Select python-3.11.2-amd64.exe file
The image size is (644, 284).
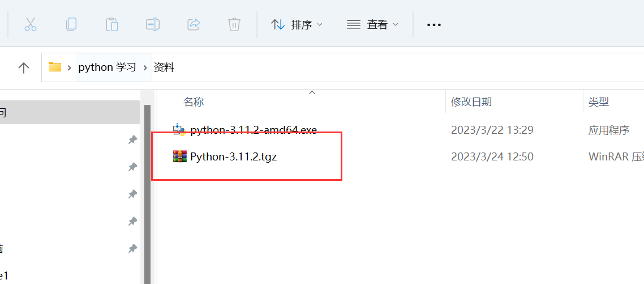point(254,130)
